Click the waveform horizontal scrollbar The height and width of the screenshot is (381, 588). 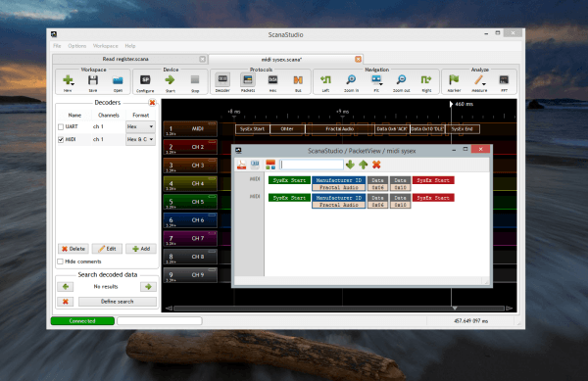pos(339,309)
